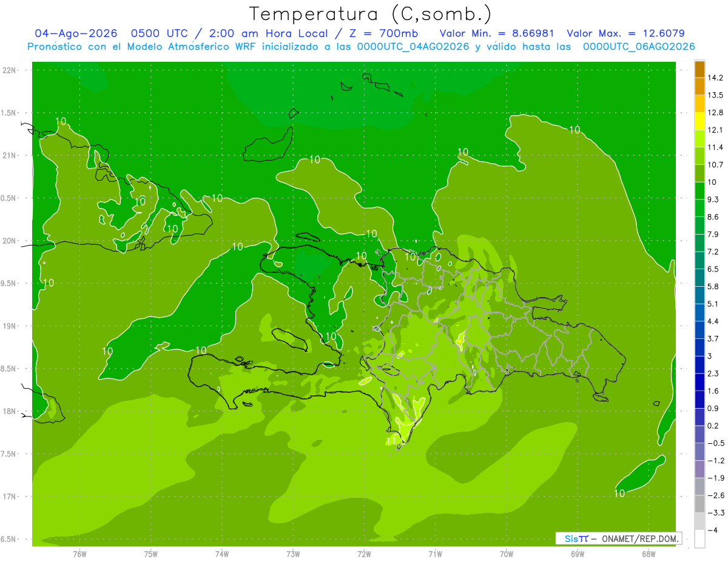Click legend value '13.5'

pyautogui.click(x=716, y=95)
